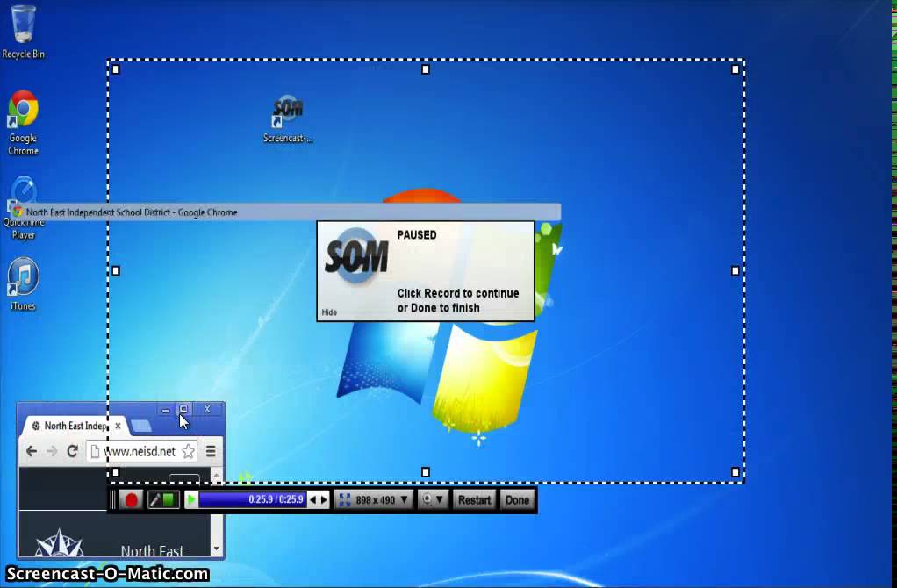The image size is (897, 588).
Task: Hide the PAUSED notification box
Action: (329, 312)
